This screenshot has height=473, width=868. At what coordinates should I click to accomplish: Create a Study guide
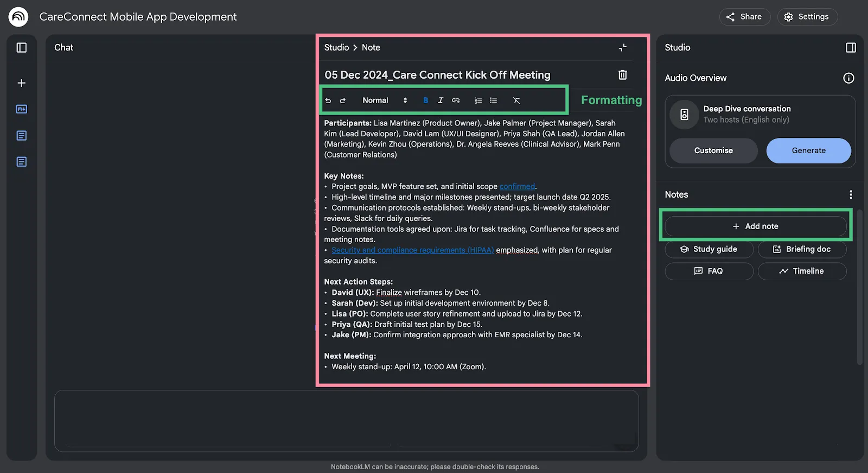(x=709, y=249)
